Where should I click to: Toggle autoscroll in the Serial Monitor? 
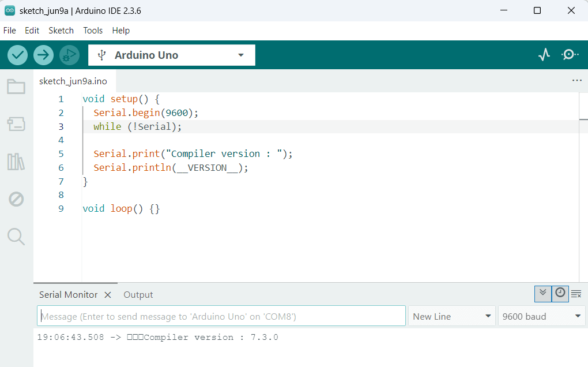coord(542,294)
